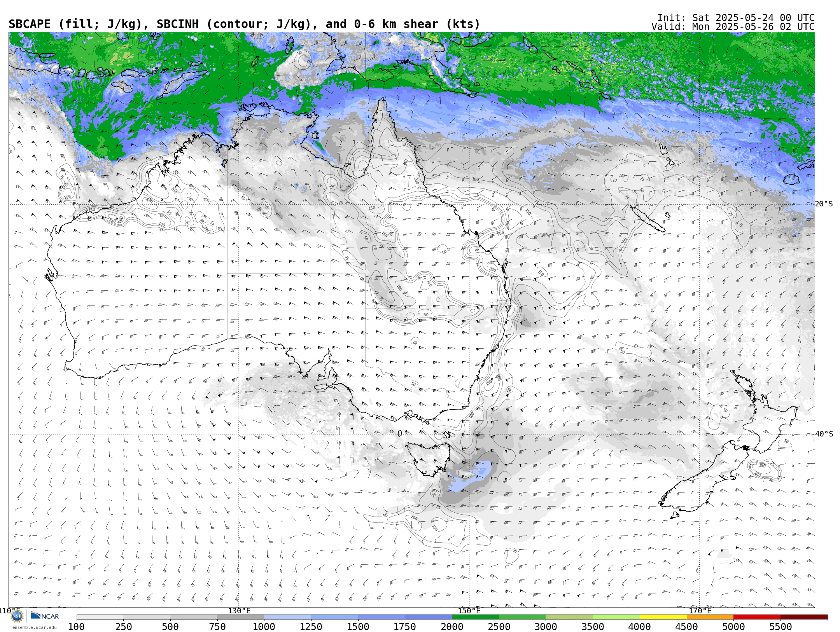Pick the olive green swatch between 3000 and 3500

coord(569,617)
